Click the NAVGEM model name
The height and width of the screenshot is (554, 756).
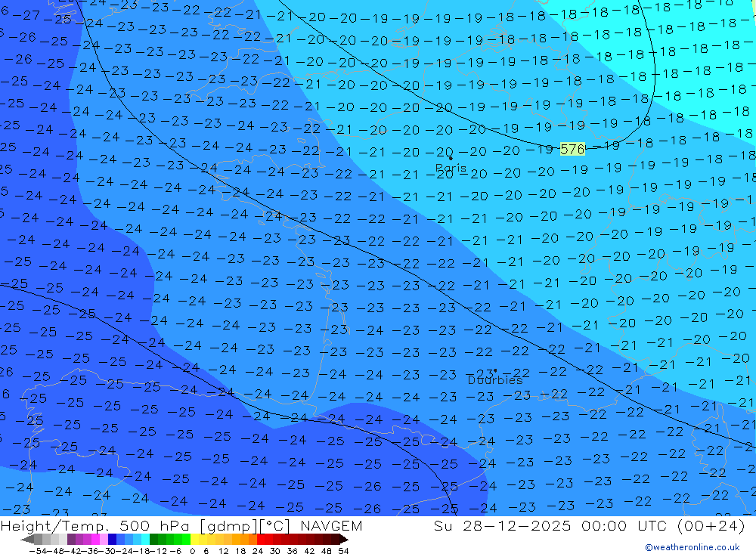coord(331,525)
